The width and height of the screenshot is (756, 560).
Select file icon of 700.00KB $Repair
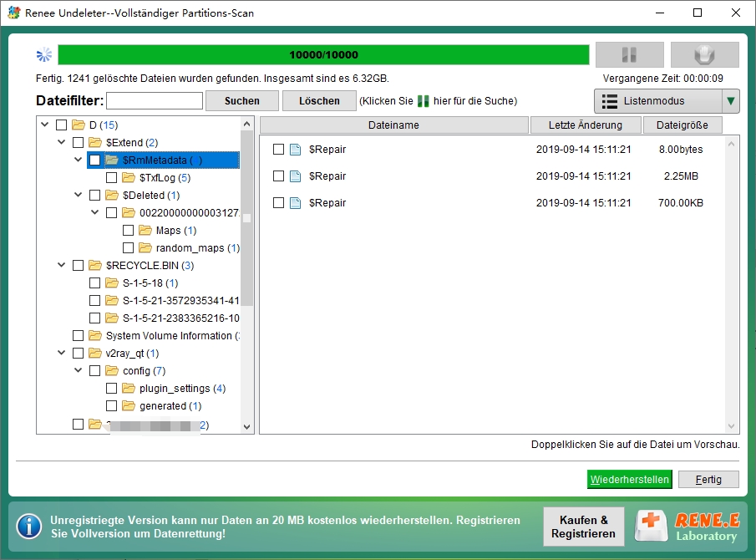[x=295, y=203]
